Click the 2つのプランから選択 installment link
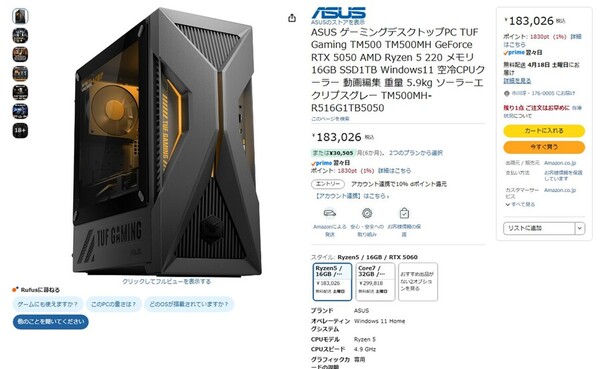This screenshot has width=600, height=369. point(416,153)
